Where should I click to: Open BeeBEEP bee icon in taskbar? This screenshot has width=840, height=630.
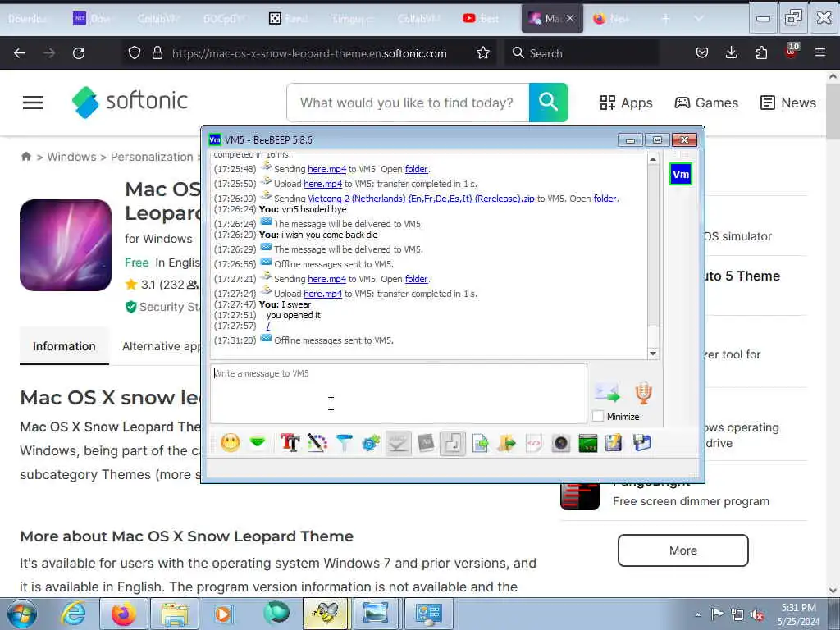pos(325,614)
